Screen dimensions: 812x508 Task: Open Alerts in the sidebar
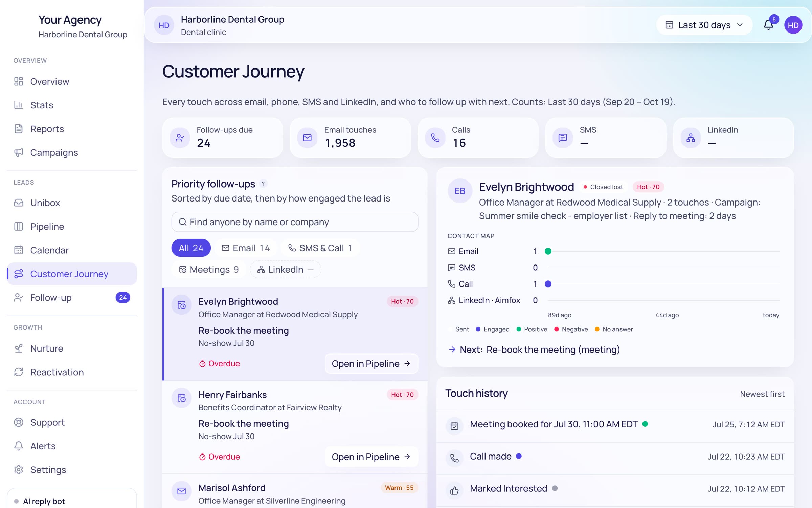coord(72,446)
